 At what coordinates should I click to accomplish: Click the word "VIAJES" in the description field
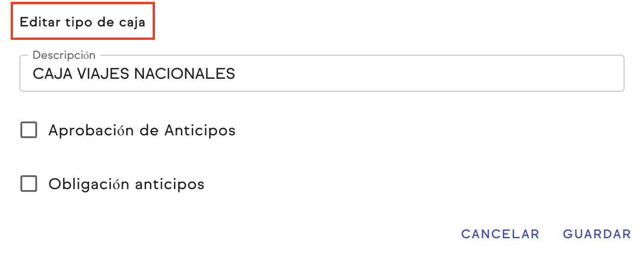click(102, 74)
